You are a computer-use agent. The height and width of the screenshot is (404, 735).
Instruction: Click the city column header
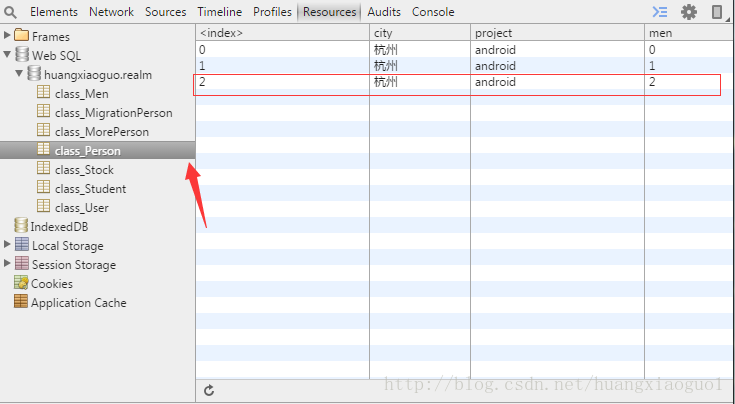[420, 33]
